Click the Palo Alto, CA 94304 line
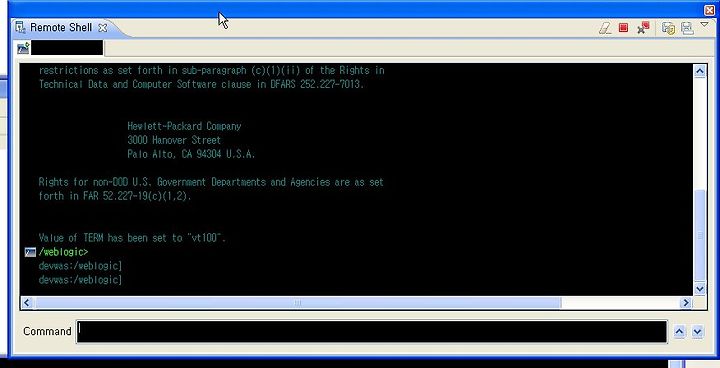The width and height of the screenshot is (720, 368). 191,154
